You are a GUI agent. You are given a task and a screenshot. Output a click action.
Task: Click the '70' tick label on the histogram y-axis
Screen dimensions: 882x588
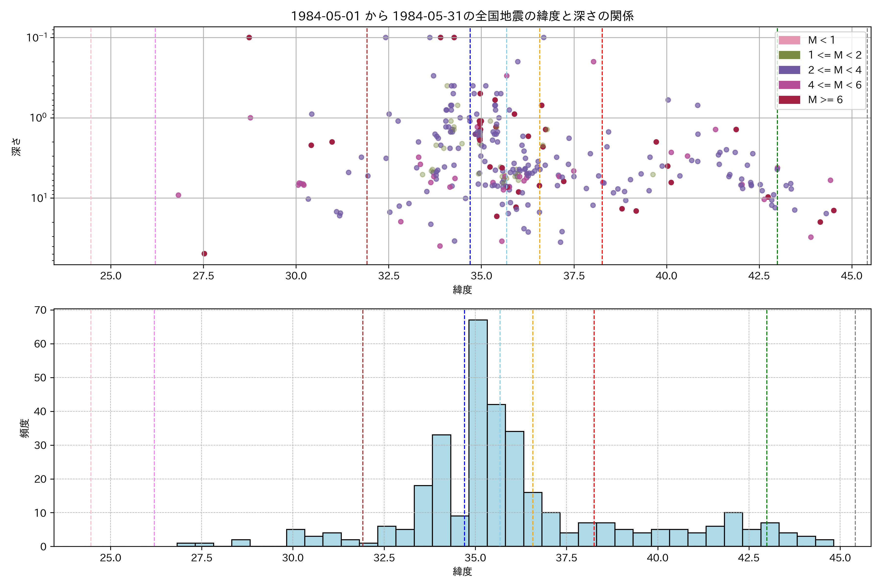point(40,310)
